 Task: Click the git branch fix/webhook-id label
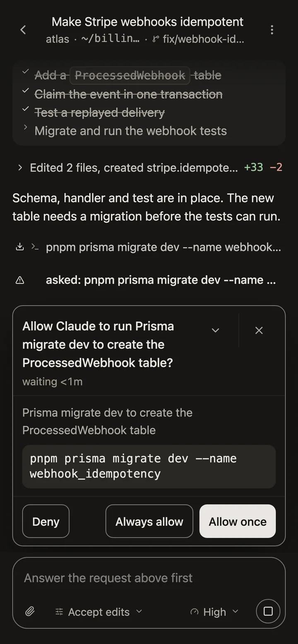198,40
